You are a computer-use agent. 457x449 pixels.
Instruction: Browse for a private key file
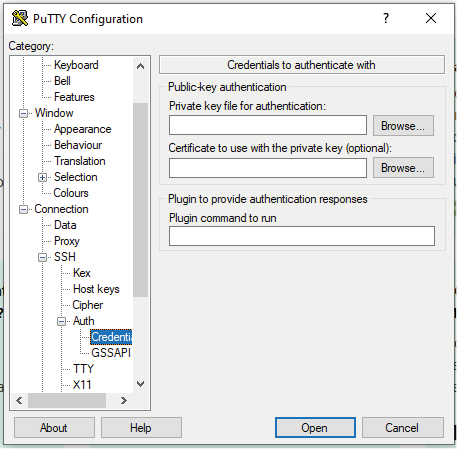point(403,126)
